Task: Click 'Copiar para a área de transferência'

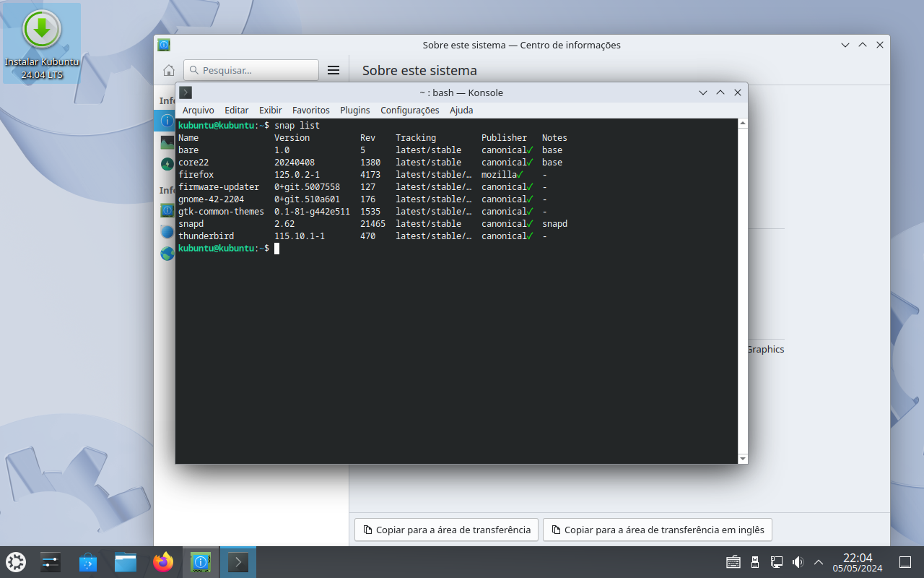Action: coord(445,529)
